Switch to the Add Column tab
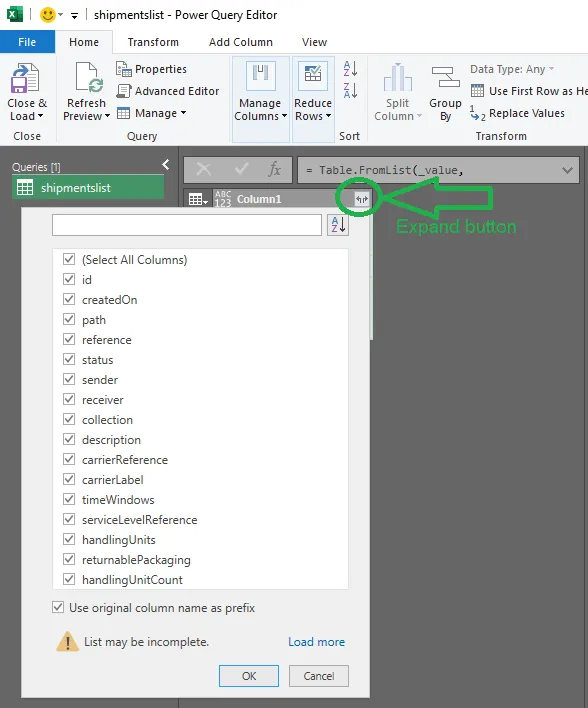The width and height of the screenshot is (588, 708). point(241,42)
